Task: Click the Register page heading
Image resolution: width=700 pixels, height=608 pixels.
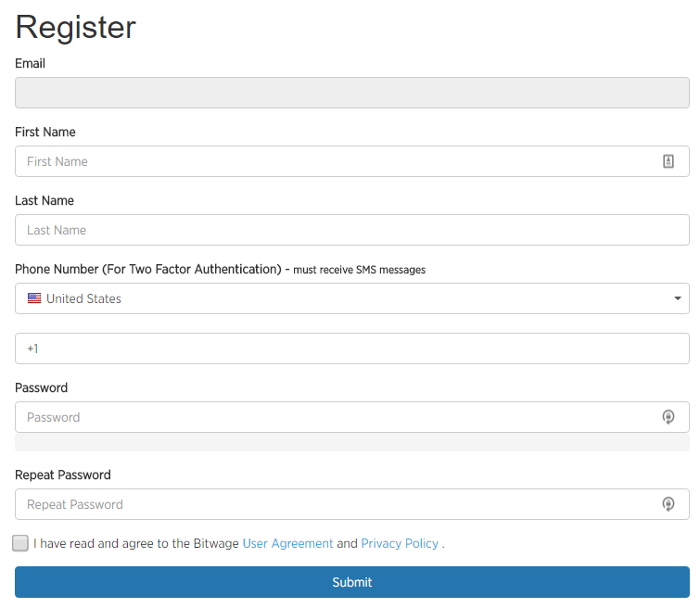Action: point(75,28)
